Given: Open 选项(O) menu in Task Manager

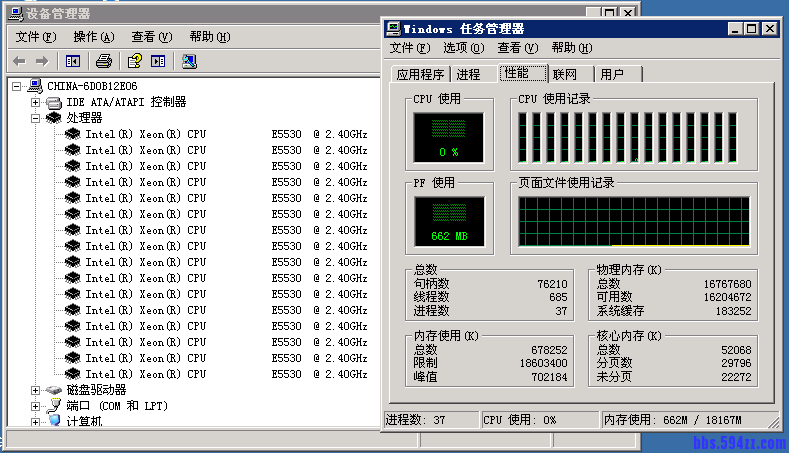Looking at the screenshot, I should 463,48.
